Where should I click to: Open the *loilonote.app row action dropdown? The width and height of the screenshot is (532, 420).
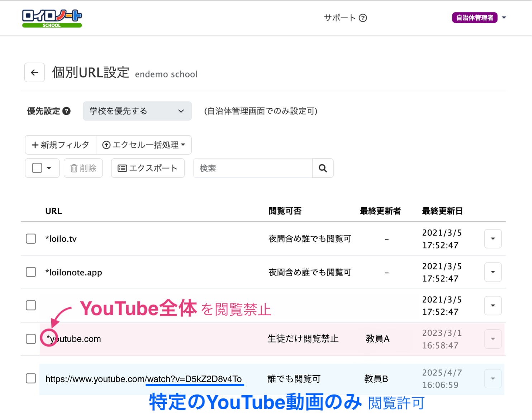493,272
